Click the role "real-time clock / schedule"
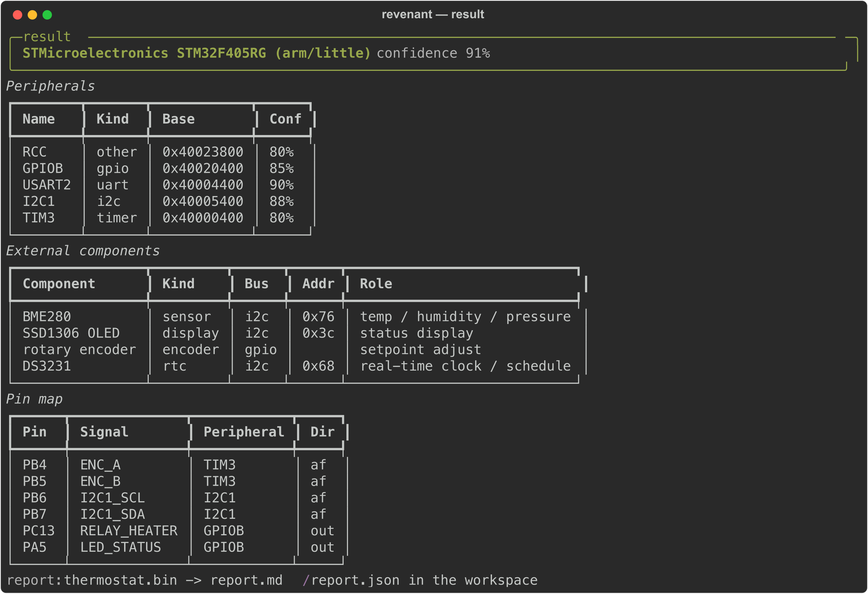Screen dimensions: 868x594 pyautogui.click(x=465, y=366)
